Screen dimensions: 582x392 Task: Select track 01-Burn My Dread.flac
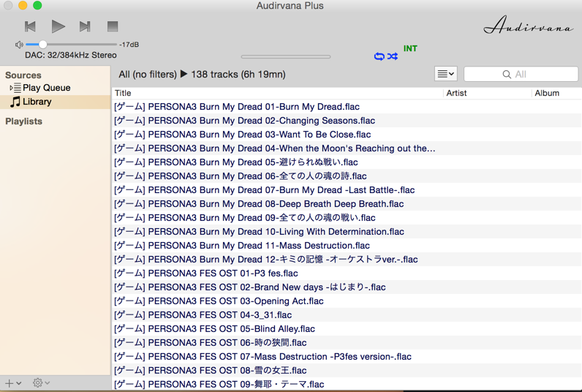(347, 107)
